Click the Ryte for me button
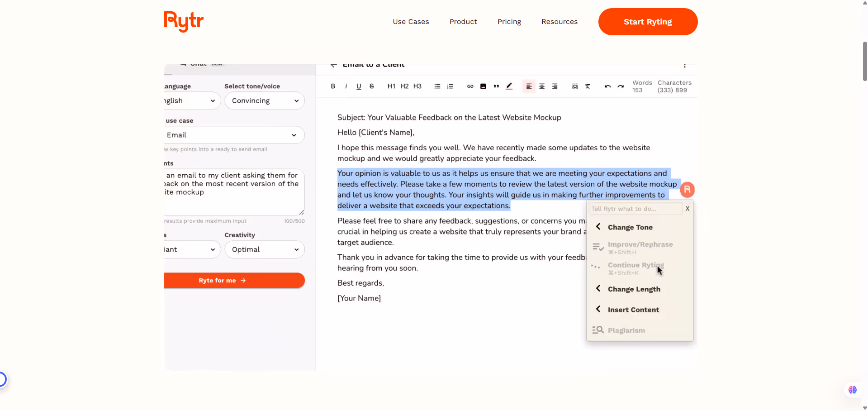 234,281
